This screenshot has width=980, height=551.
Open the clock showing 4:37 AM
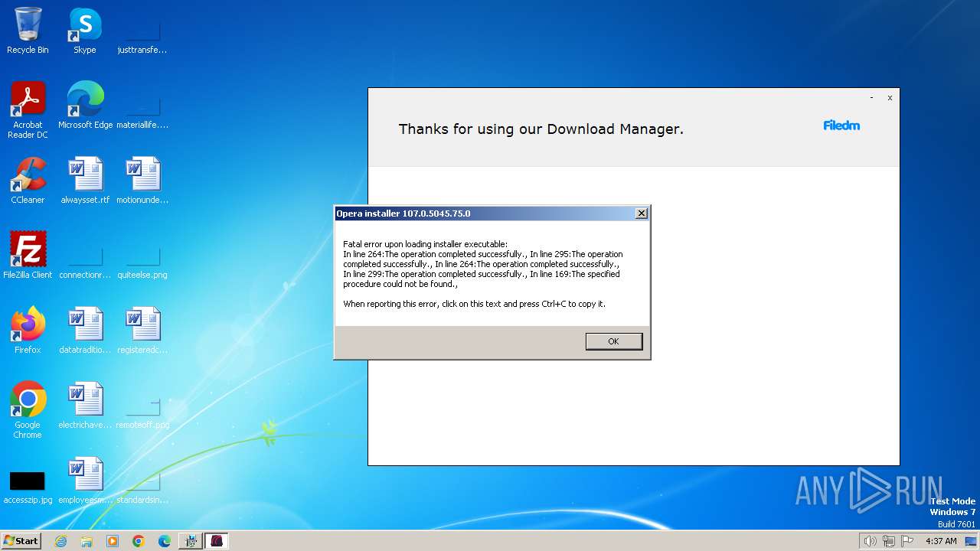pos(941,541)
